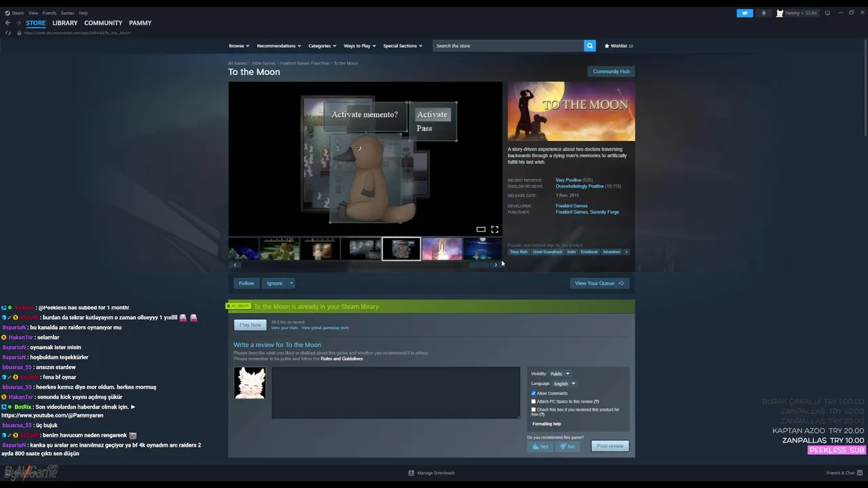Open the Formatting help link
The width and height of the screenshot is (868, 488).
(547, 424)
